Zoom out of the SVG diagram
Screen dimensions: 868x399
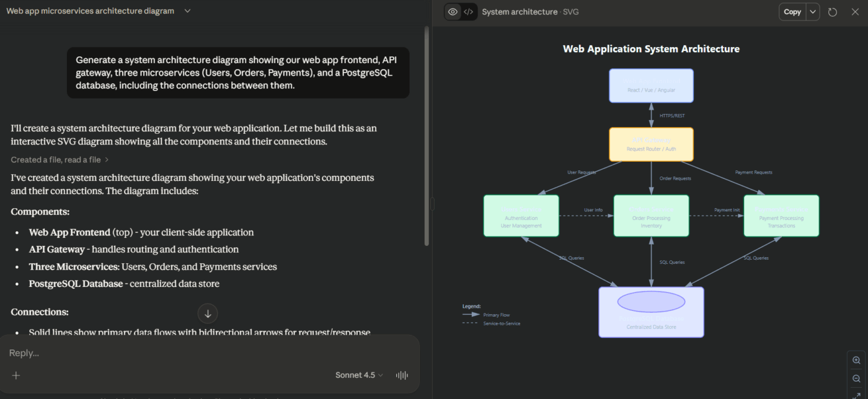pyautogui.click(x=856, y=379)
